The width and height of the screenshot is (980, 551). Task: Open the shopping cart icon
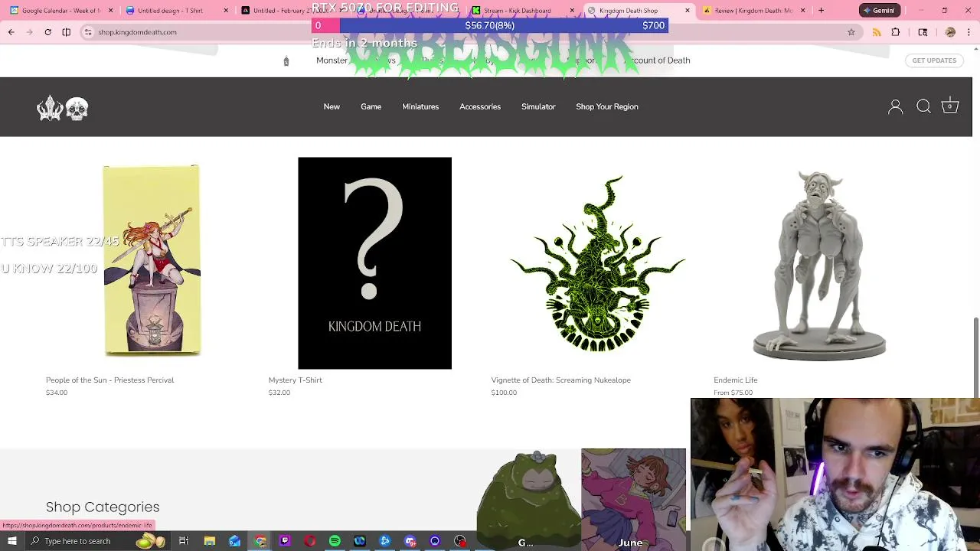click(x=949, y=106)
